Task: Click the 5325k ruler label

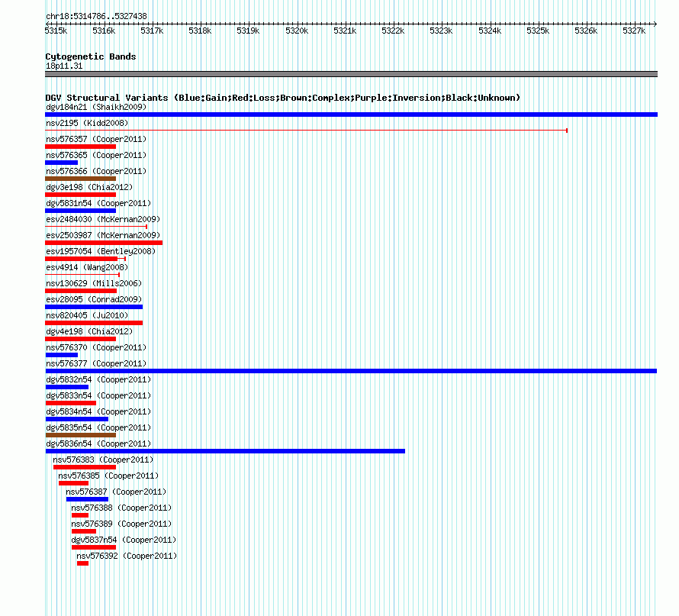Action: click(538, 31)
